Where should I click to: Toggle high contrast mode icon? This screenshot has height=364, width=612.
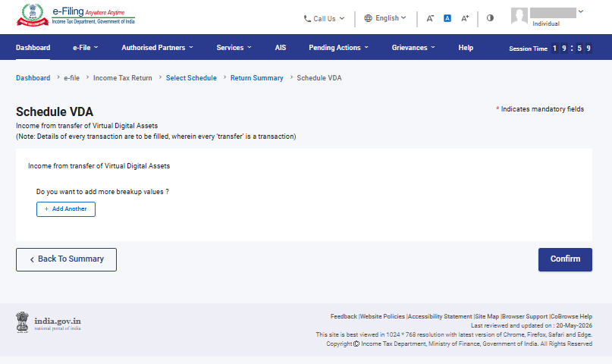490,17
